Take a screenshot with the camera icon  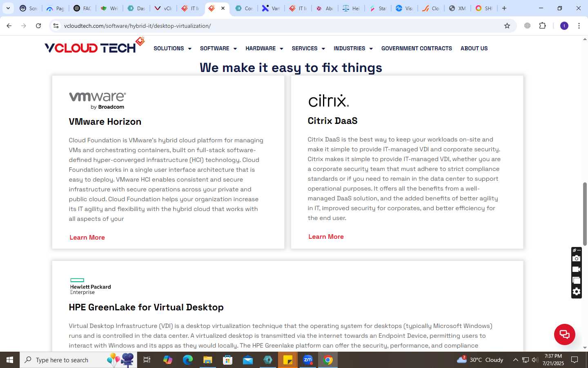576,258
